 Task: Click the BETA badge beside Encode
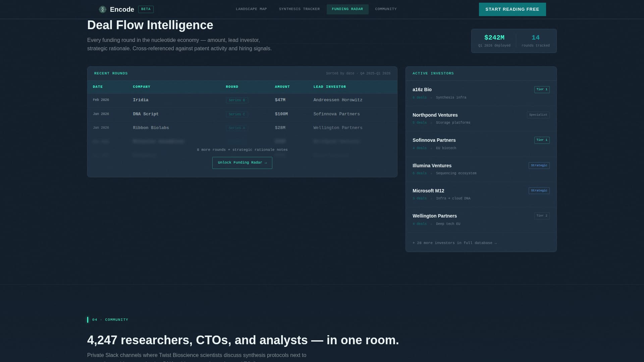146,9
